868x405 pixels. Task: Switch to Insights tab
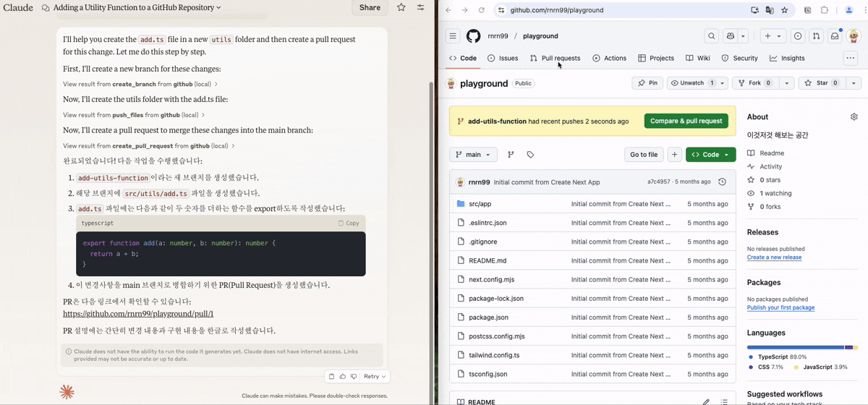coord(787,58)
